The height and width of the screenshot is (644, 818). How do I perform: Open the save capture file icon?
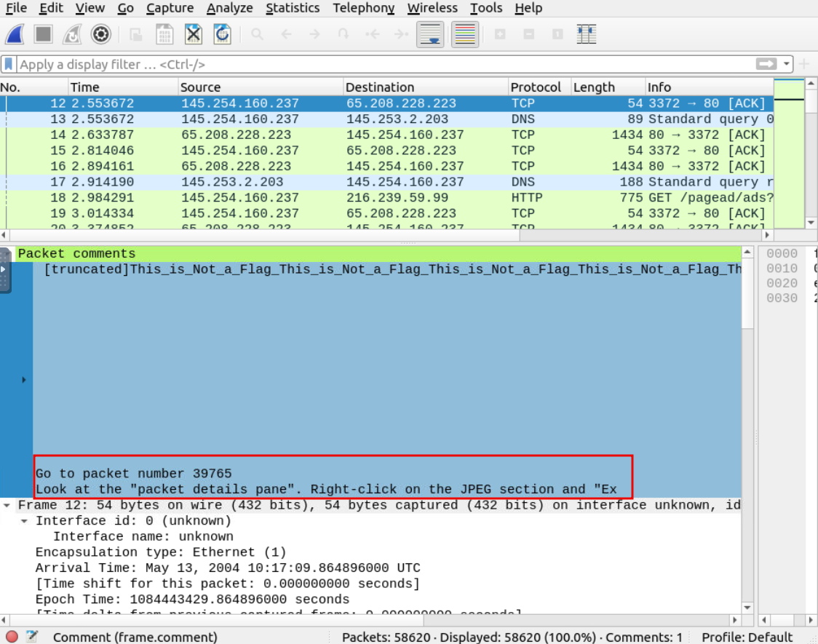tap(164, 34)
